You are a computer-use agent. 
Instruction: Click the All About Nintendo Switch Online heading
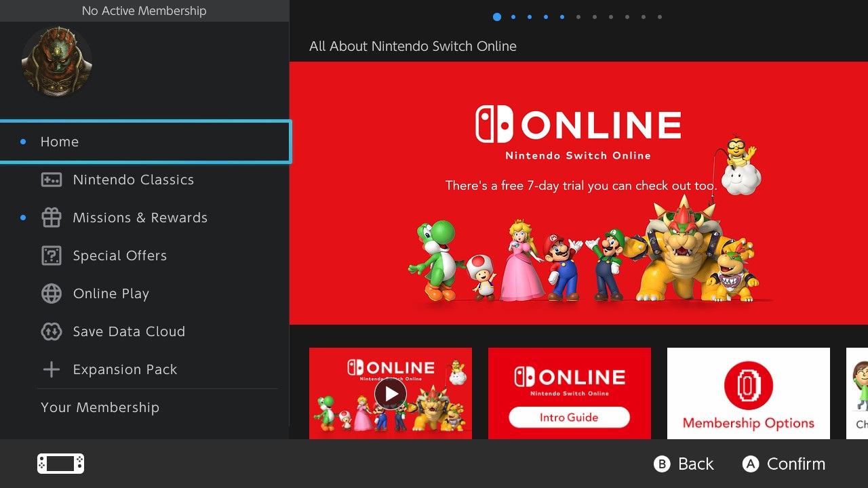point(413,46)
